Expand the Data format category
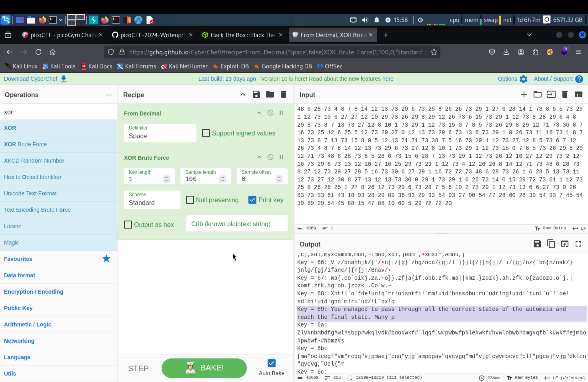Image resolution: width=588 pixels, height=382 pixels. tap(58, 275)
